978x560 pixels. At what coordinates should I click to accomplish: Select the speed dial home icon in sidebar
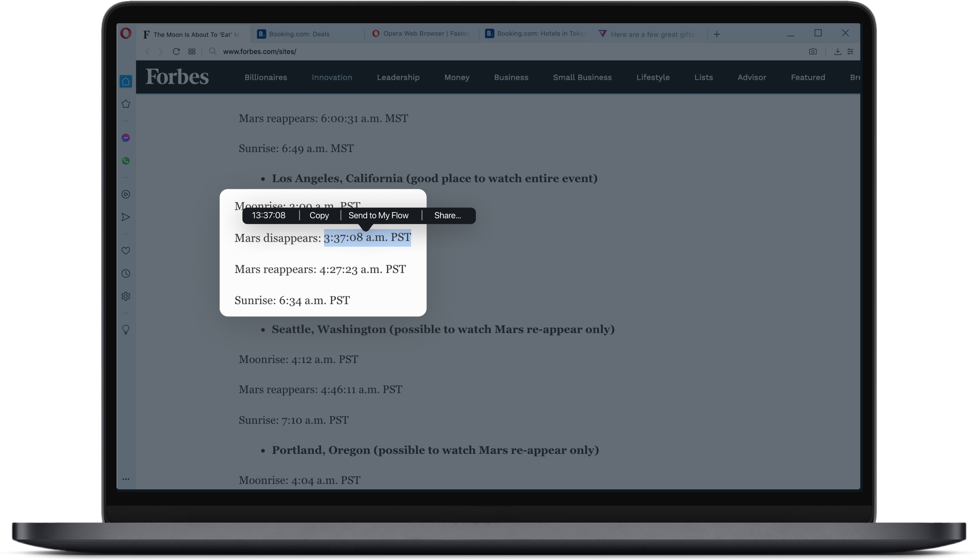(126, 81)
